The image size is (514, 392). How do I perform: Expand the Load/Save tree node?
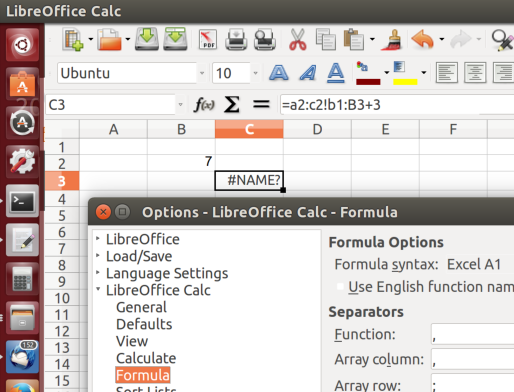click(98, 255)
